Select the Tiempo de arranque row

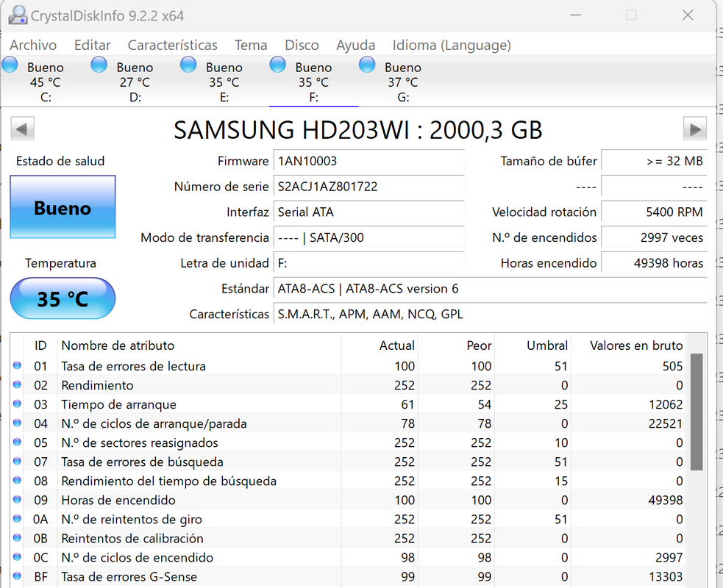pos(348,404)
